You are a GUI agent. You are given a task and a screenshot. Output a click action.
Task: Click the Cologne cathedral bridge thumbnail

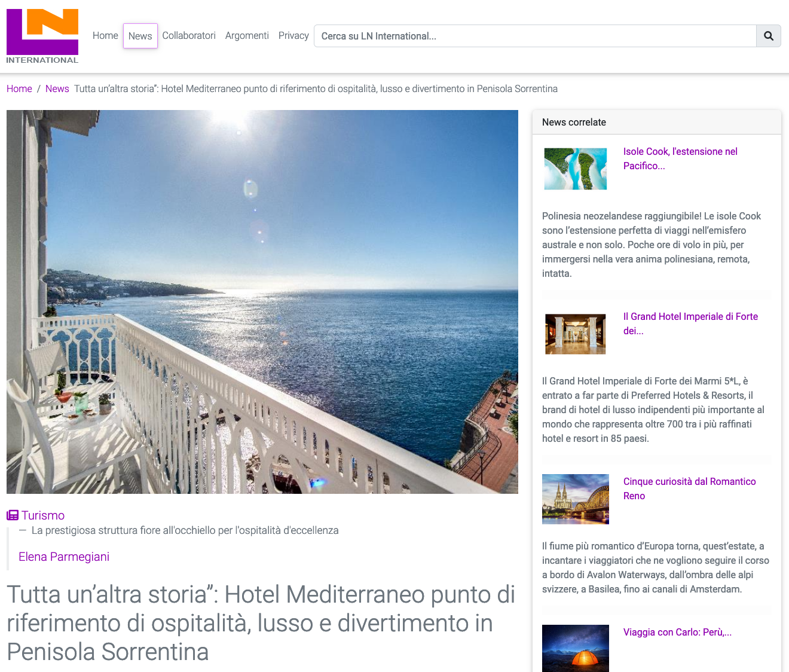(576, 499)
